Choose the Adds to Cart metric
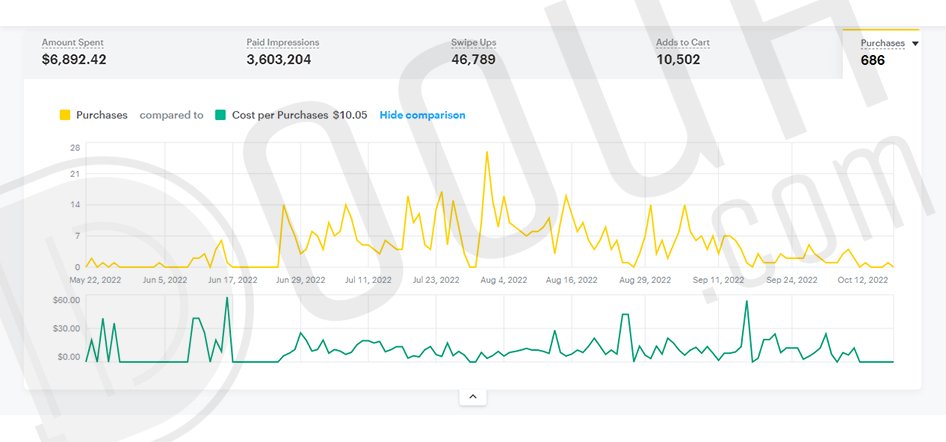Viewport: 946px width, 442px height. pos(682,43)
